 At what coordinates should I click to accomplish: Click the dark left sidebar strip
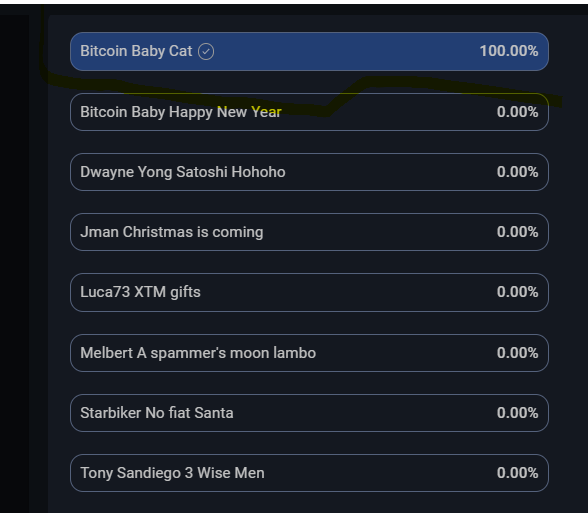click(14, 264)
